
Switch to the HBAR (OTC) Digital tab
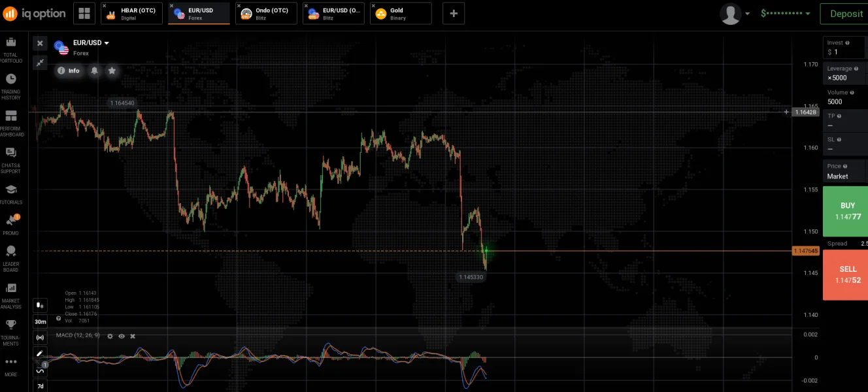tap(132, 14)
